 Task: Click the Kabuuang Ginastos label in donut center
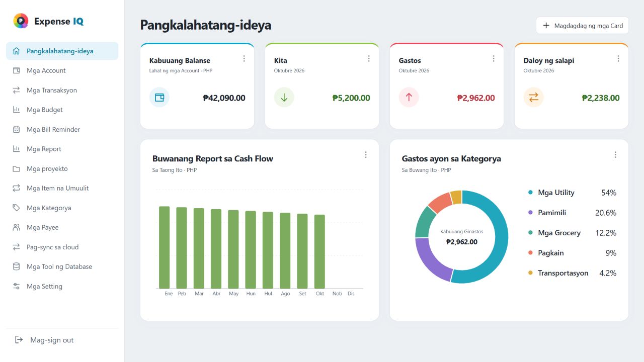462,232
